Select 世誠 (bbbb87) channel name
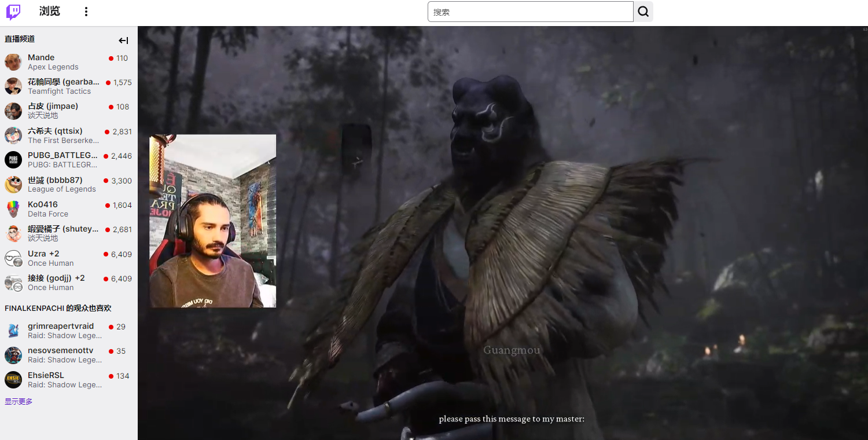868x440 pixels. coord(55,180)
